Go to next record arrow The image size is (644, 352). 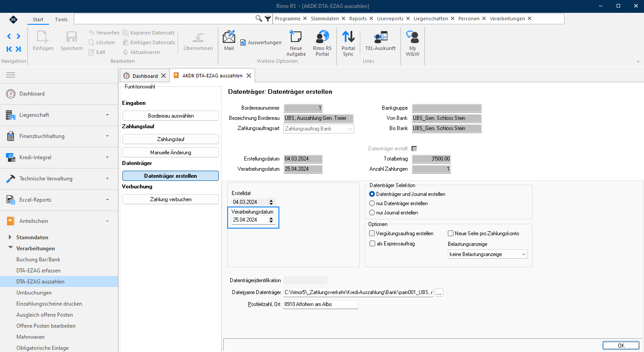[18, 36]
